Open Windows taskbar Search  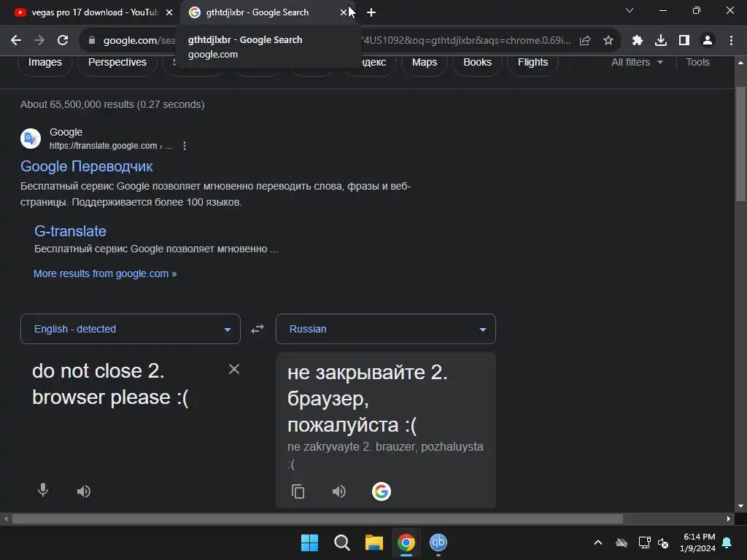[341, 542]
